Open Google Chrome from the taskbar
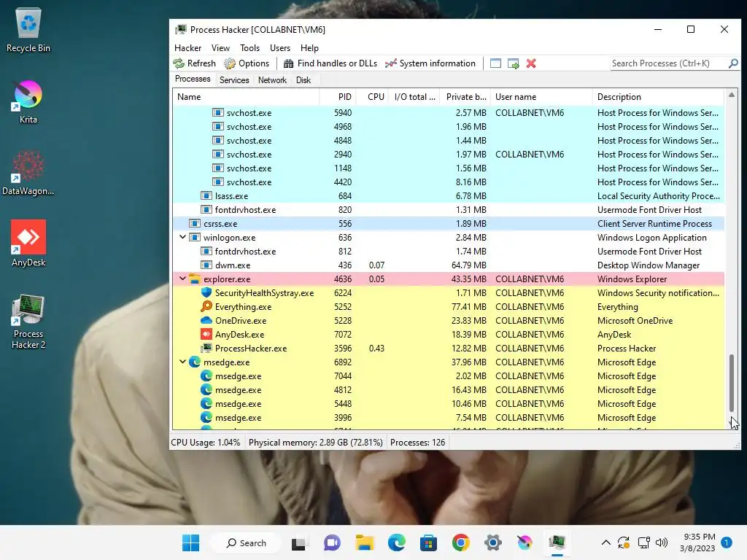The height and width of the screenshot is (560, 747). 461,542
